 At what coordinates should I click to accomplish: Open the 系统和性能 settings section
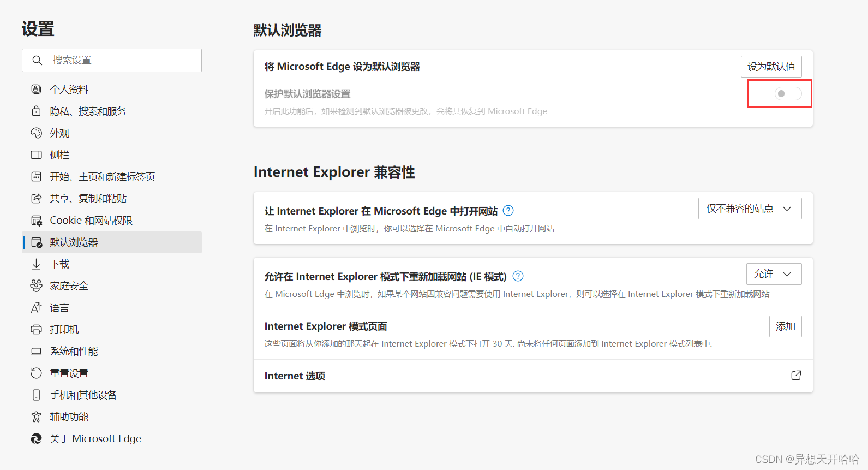pos(112,352)
